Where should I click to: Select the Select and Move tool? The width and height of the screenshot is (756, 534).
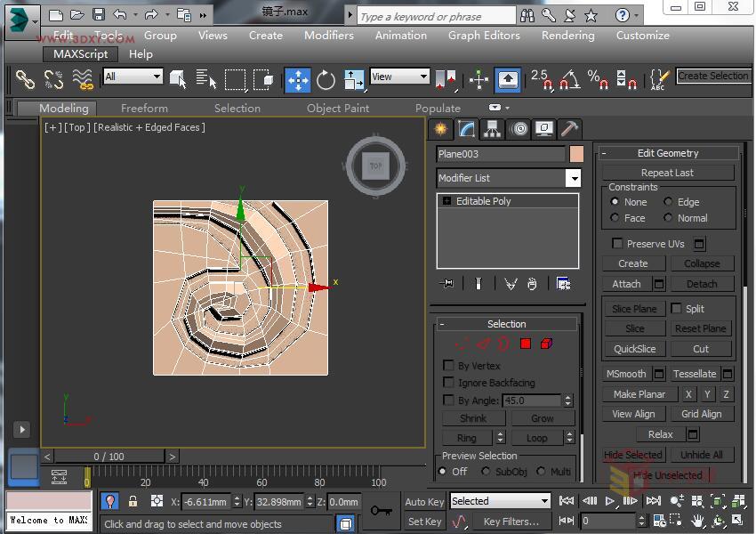tap(298, 80)
